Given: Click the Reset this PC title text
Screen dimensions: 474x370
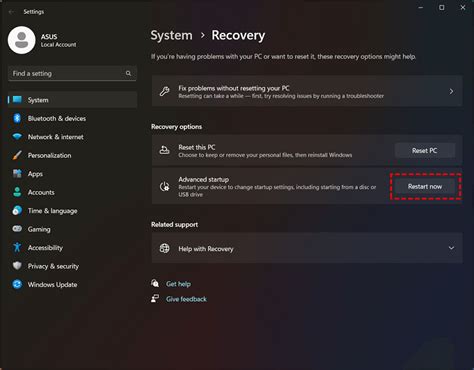Looking at the screenshot, I should (197, 147).
